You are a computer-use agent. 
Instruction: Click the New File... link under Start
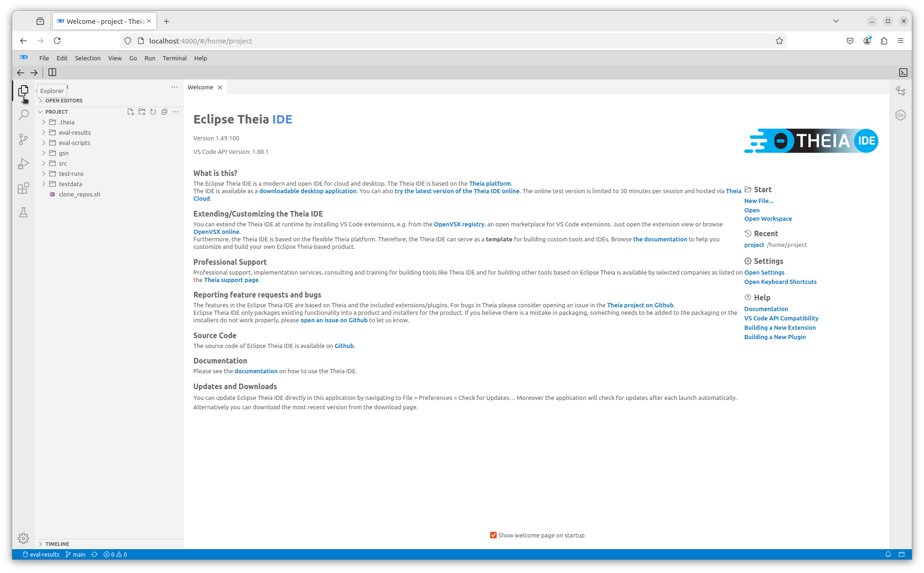pos(759,201)
